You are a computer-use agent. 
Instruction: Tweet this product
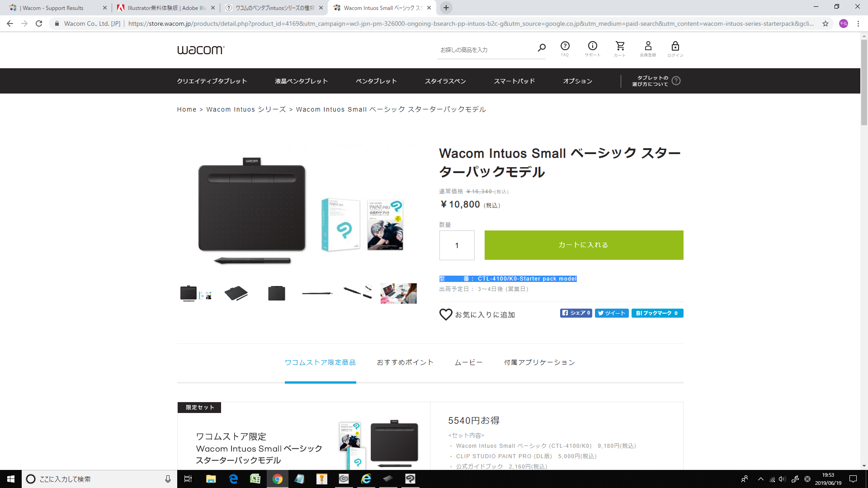[x=611, y=313]
